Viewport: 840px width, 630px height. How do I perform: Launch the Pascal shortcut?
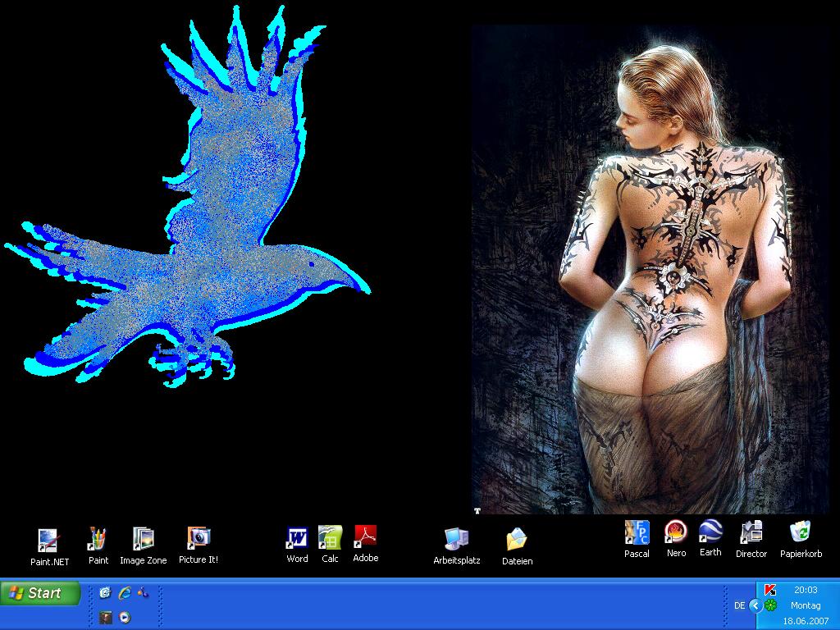637,533
